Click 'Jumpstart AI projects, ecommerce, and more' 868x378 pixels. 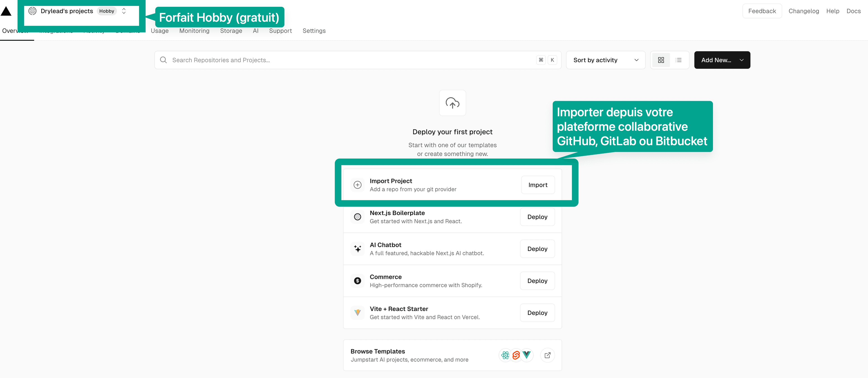pos(409,360)
